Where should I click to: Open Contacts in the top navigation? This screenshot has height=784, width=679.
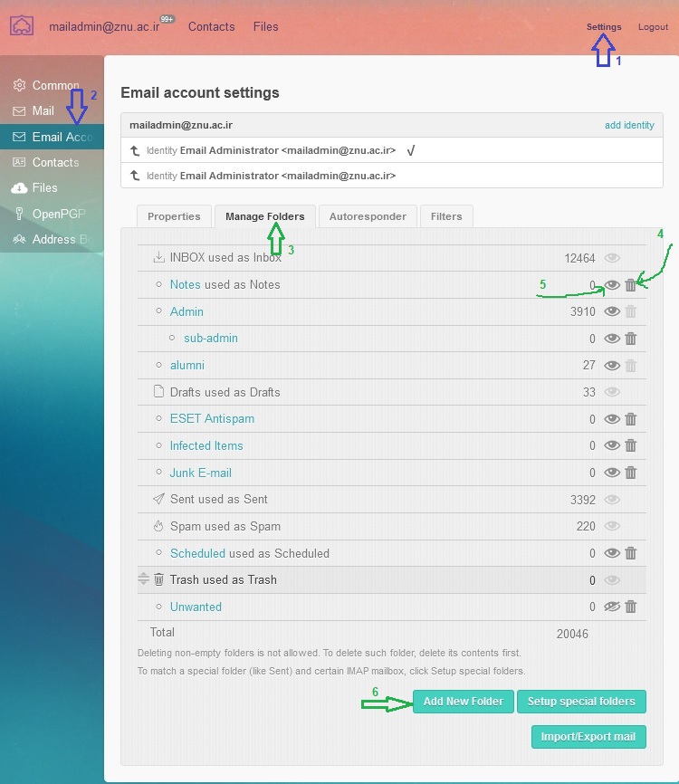211,26
